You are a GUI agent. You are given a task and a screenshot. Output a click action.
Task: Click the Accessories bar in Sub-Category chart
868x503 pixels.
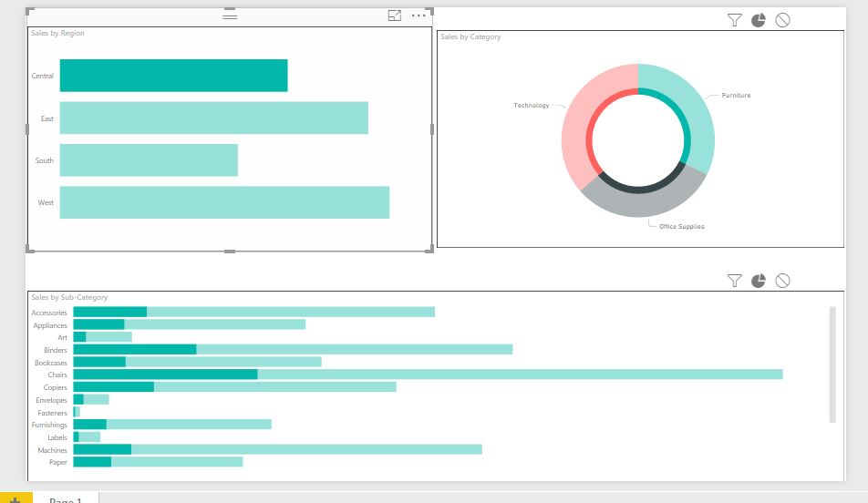tap(254, 312)
